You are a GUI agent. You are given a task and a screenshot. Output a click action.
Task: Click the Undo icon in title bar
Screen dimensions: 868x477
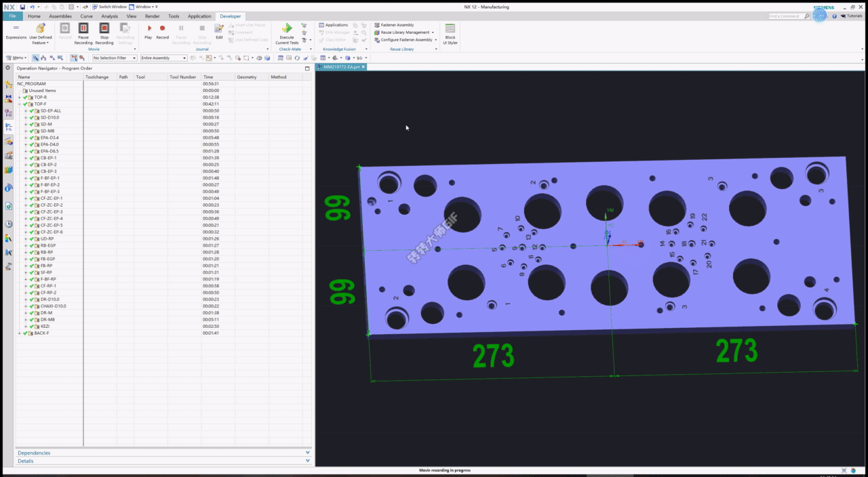coord(32,7)
